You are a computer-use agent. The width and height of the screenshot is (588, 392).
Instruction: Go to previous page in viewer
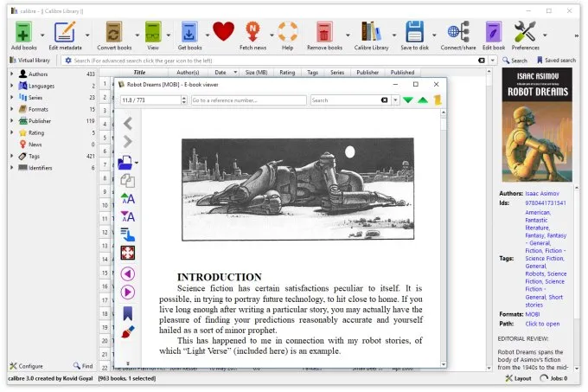(127, 273)
